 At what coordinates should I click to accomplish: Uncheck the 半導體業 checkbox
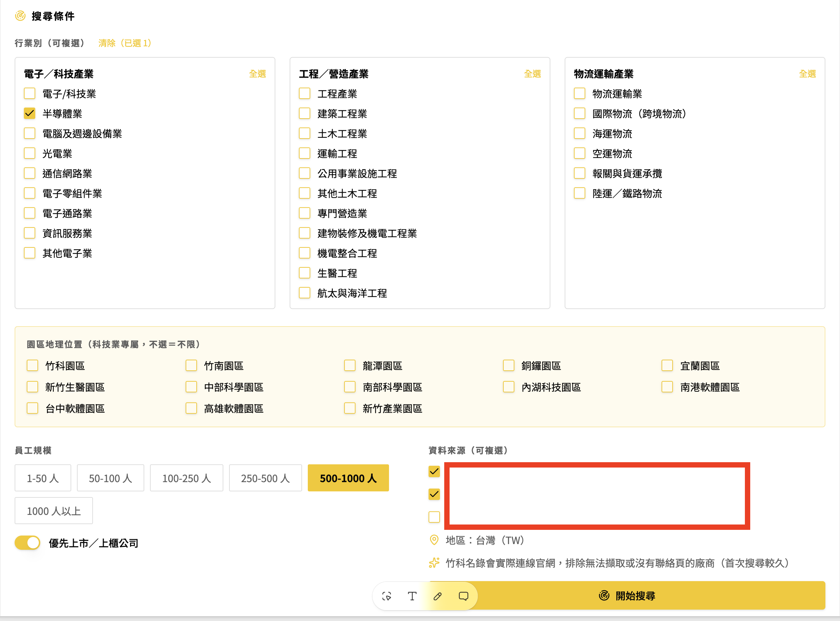30,114
